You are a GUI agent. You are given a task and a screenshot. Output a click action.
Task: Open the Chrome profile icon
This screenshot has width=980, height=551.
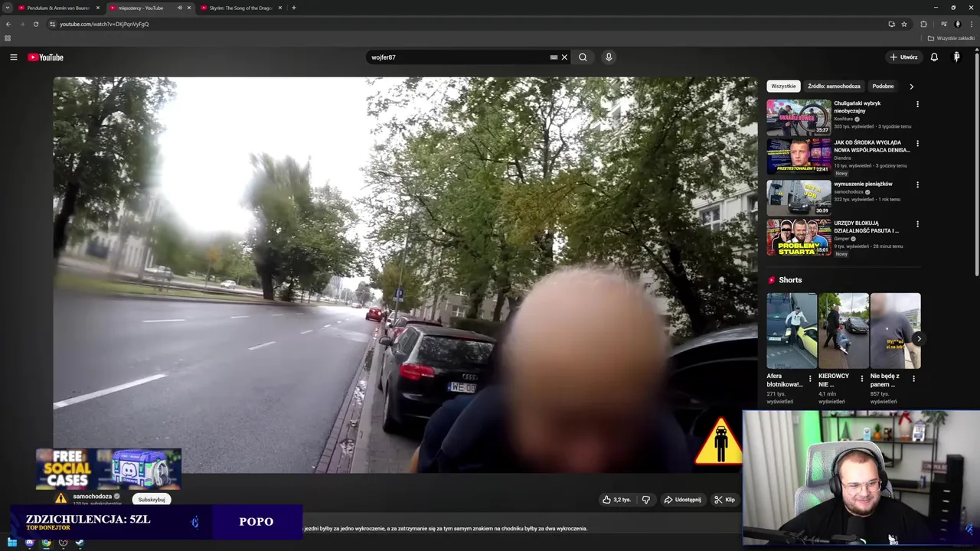pos(957,24)
